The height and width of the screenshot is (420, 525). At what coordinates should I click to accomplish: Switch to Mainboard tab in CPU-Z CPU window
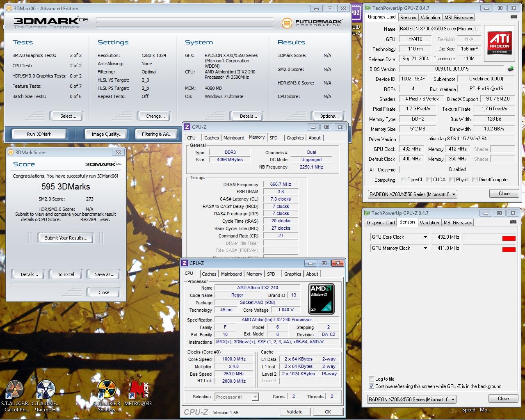point(231,274)
